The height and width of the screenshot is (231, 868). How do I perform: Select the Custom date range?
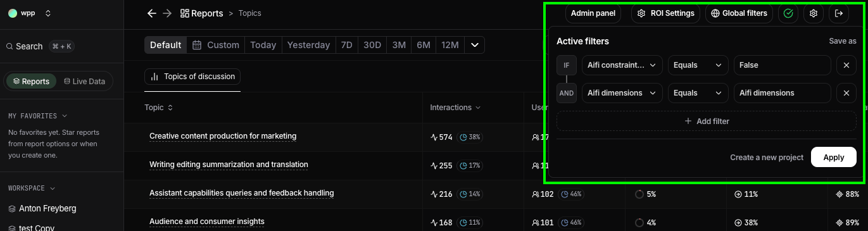216,45
